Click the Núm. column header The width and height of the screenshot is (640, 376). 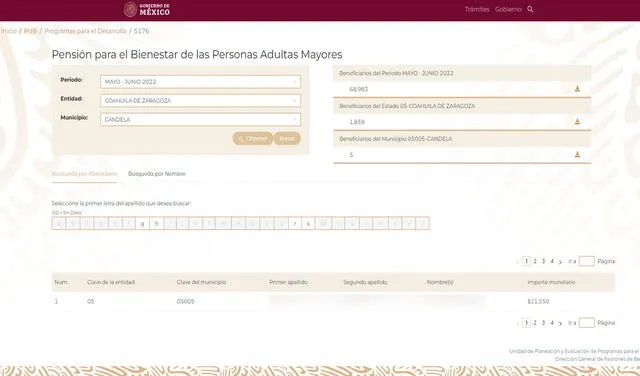tap(61, 282)
